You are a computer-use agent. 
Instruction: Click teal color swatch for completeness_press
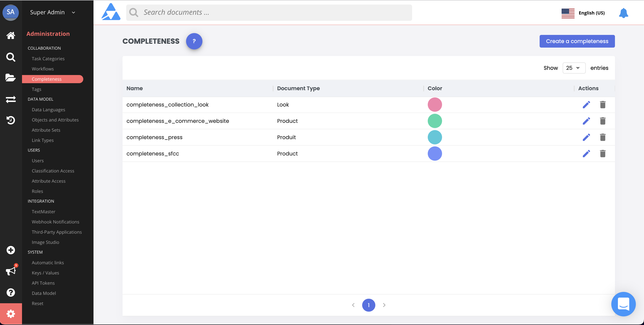[x=435, y=137]
